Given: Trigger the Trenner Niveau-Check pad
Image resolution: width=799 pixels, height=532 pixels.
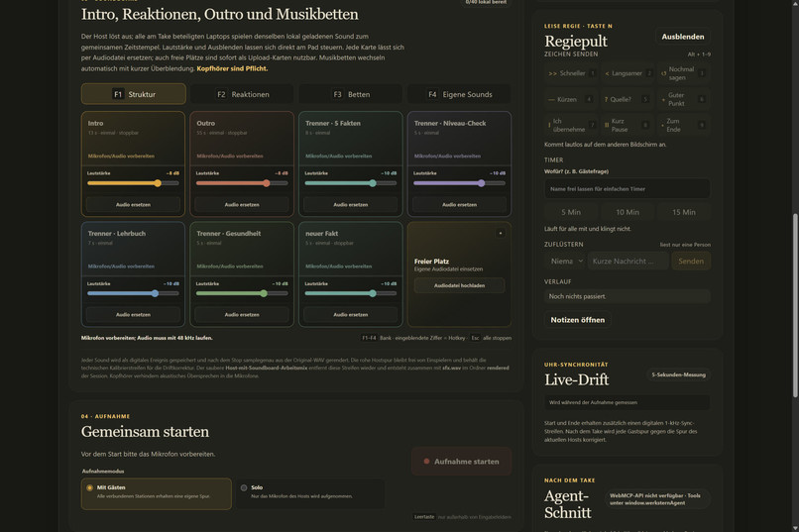Looking at the screenshot, I should click(459, 138).
